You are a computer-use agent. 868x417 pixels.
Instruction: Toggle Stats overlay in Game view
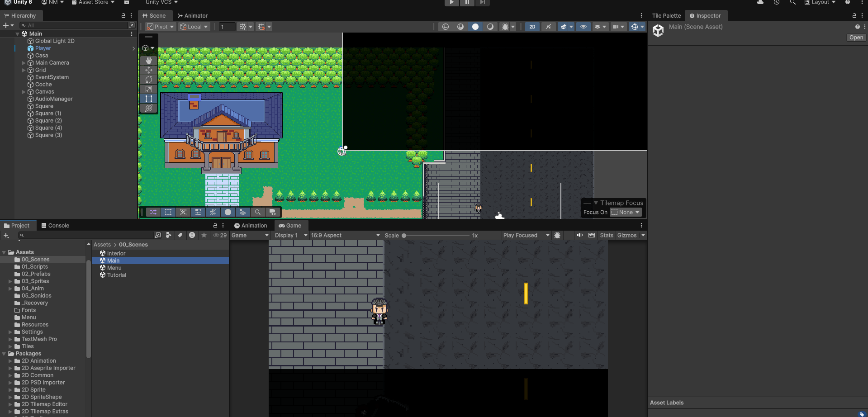pos(607,235)
